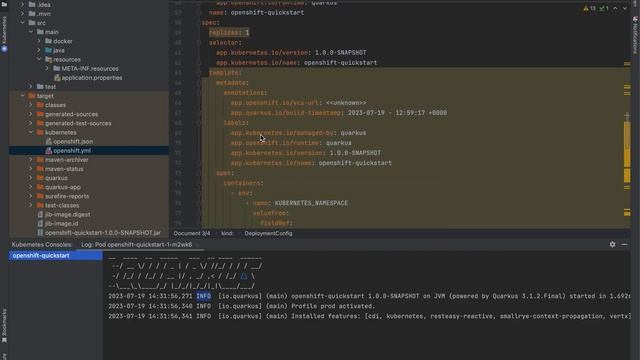Screen dimensions: 640x360
Task: Expand the maven-status folder chevron
Action: (x=31, y=169)
